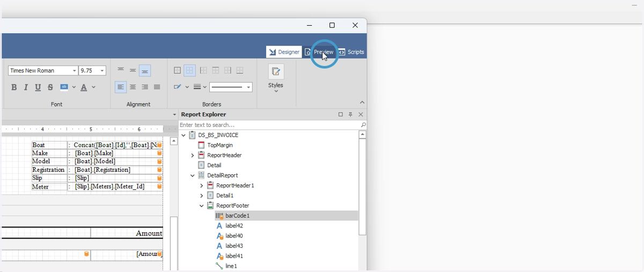This screenshot has height=272, width=644.
Task: Select label42 in the tree
Action: point(234,226)
